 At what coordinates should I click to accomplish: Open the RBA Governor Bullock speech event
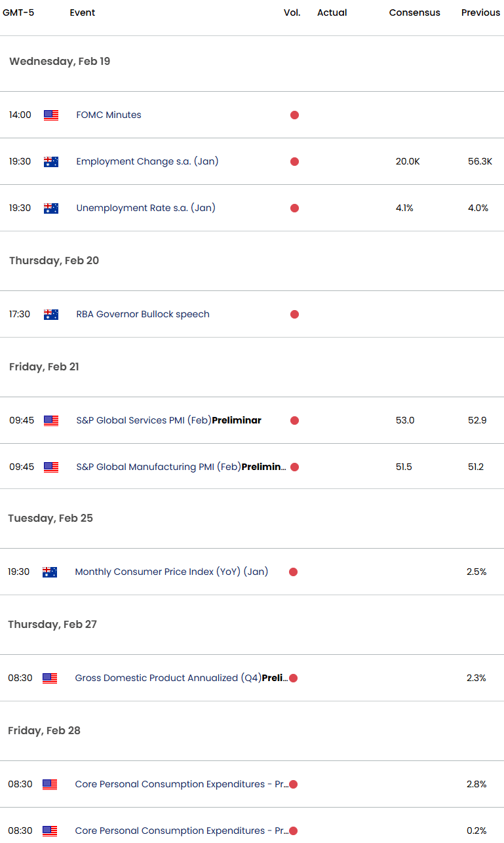[x=143, y=314]
